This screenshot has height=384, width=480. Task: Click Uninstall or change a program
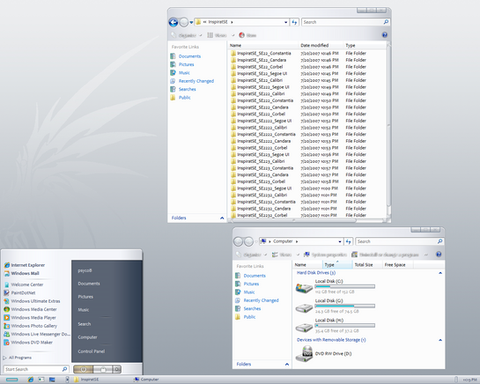385,255
